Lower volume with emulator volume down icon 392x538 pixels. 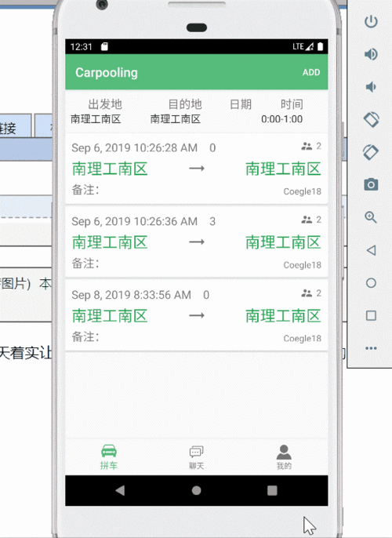[x=371, y=87]
